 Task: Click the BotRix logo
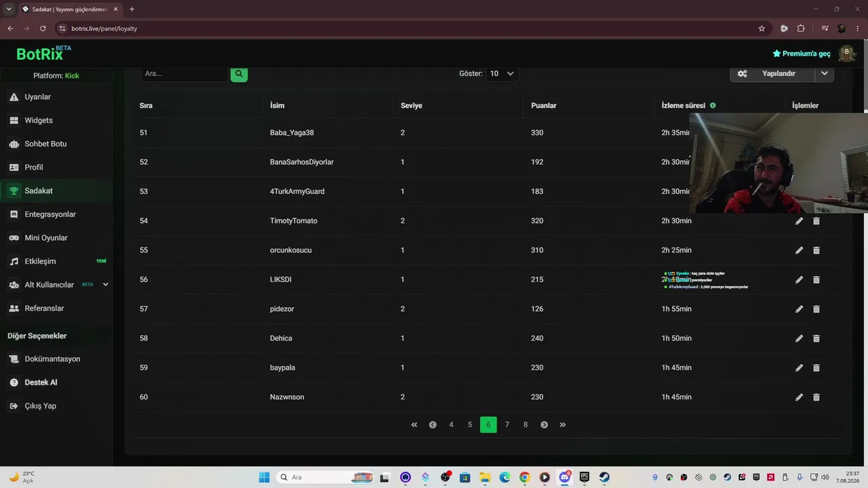tap(43, 54)
